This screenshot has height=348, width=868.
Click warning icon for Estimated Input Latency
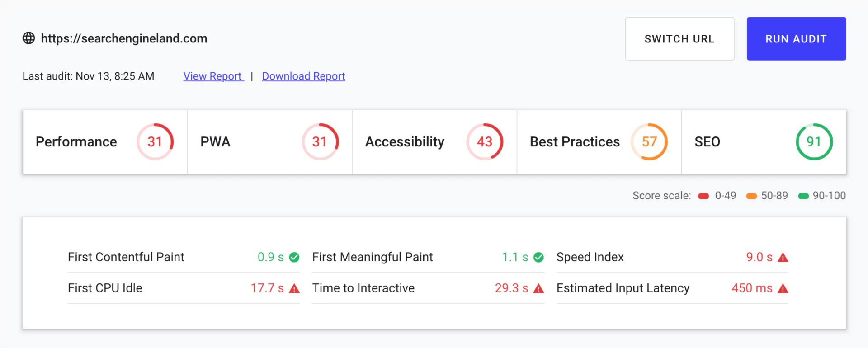click(x=783, y=288)
